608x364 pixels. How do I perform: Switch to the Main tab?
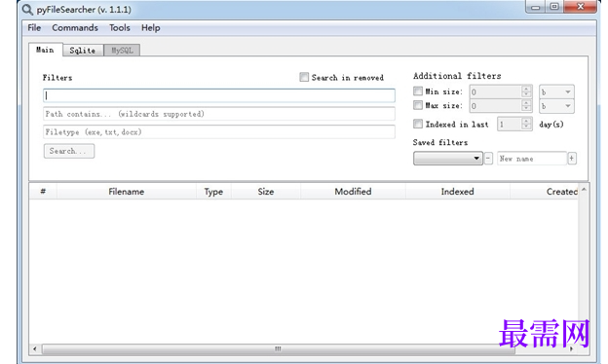coord(46,50)
